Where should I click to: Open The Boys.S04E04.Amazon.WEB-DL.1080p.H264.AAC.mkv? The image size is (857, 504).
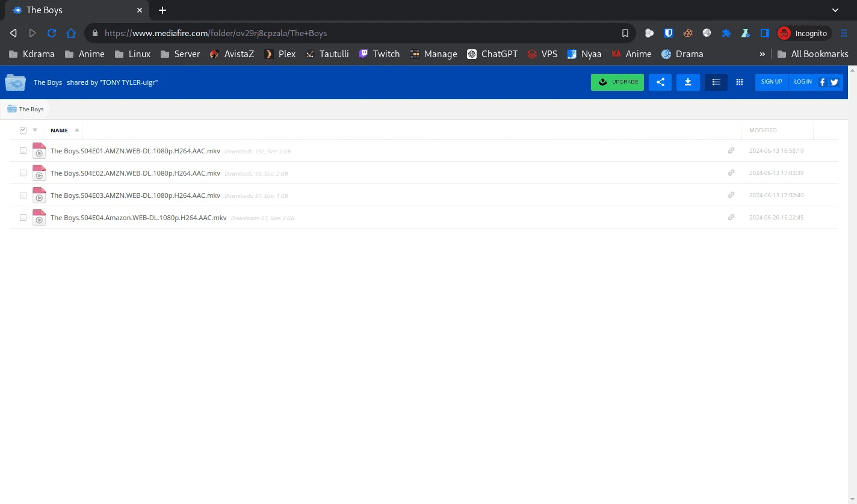(x=138, y=218)
